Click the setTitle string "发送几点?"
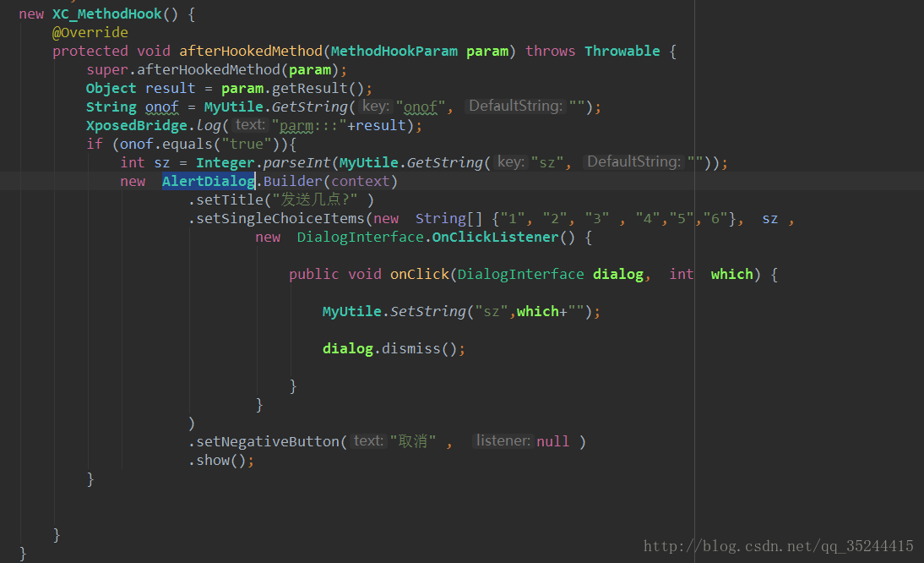924x563 pixels. click(318, 200)
